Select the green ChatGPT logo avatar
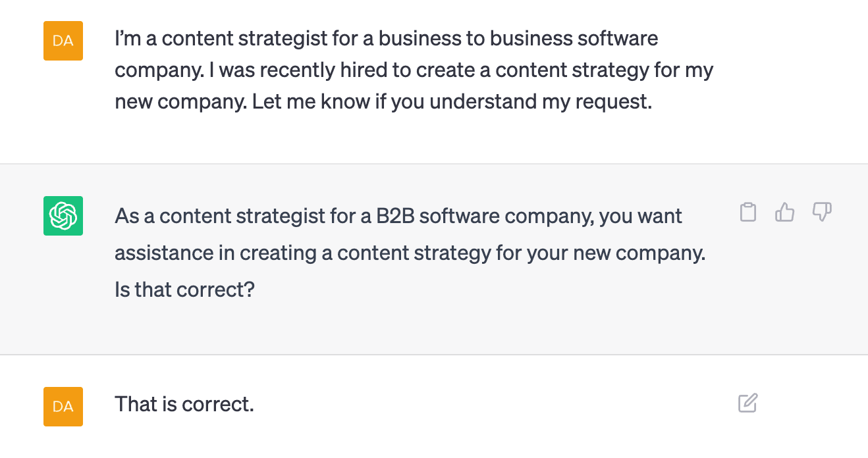868x458 pixels. 63,216
